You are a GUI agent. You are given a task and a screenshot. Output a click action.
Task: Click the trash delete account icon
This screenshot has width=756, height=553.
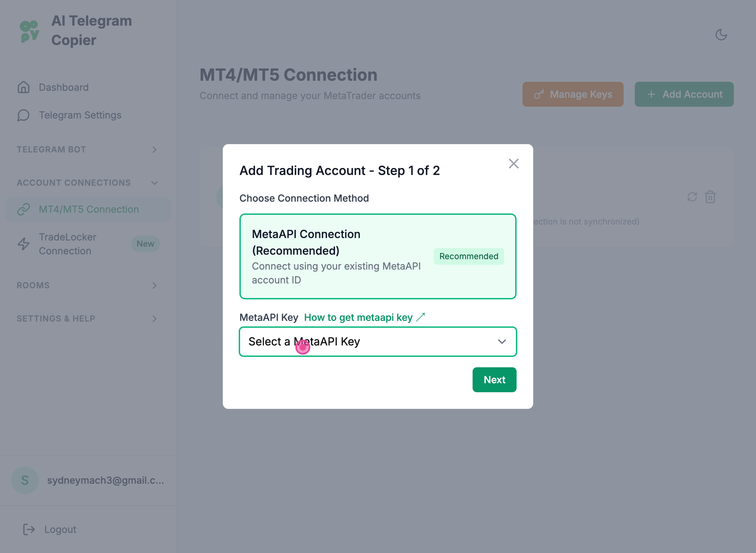click(710, 197)
